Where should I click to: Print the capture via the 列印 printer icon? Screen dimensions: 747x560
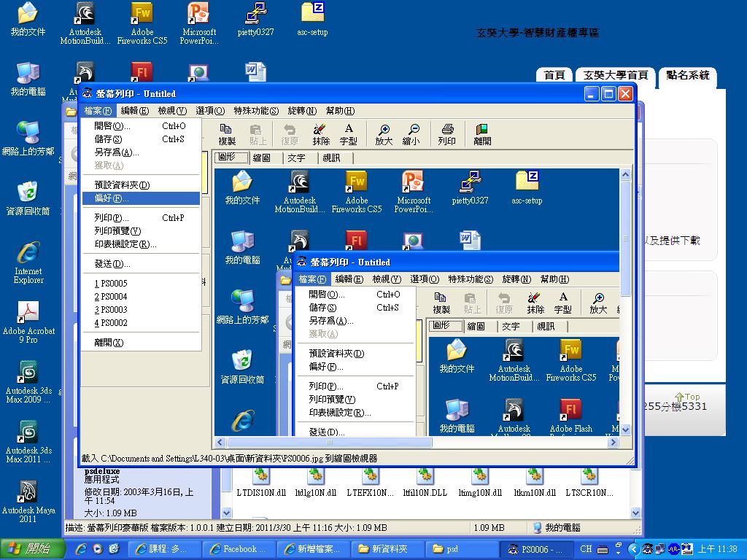click(x=447, y=134)
